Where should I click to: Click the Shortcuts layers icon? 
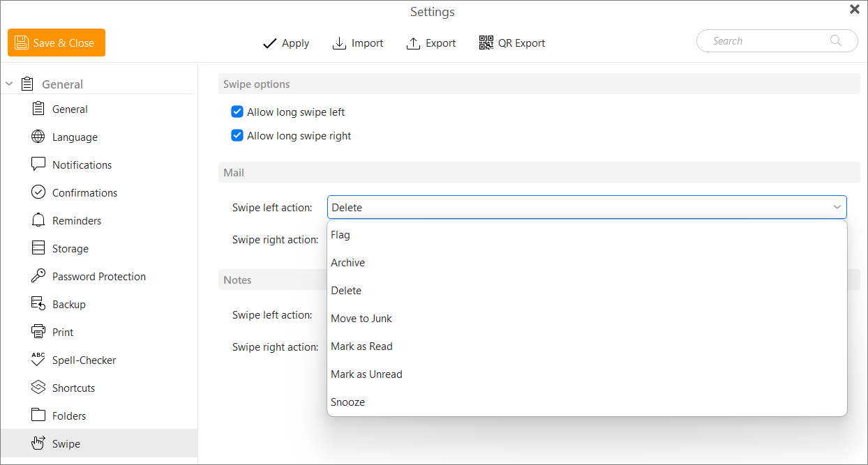click(x=38, y=388)
